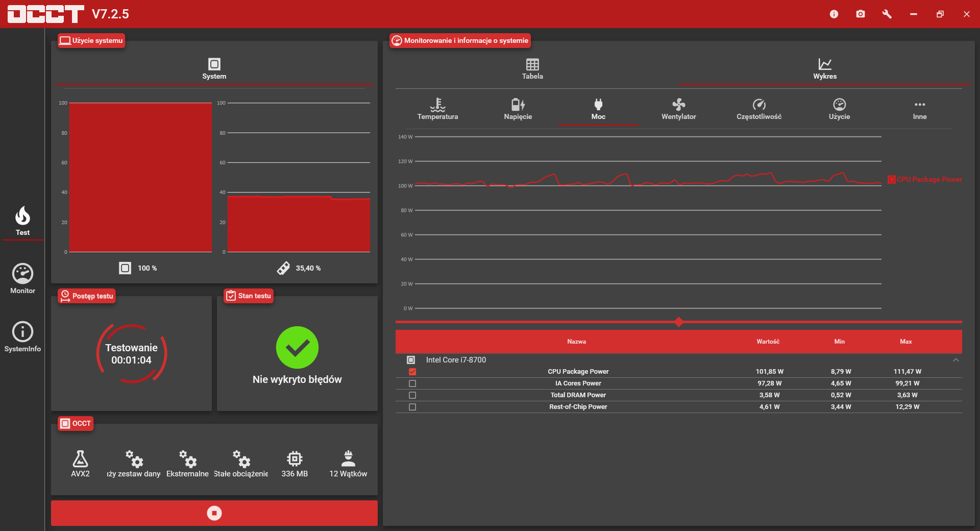Enable the Total DRAM Power checkbox
Screen dimensions: 980x531
(412, 395)
